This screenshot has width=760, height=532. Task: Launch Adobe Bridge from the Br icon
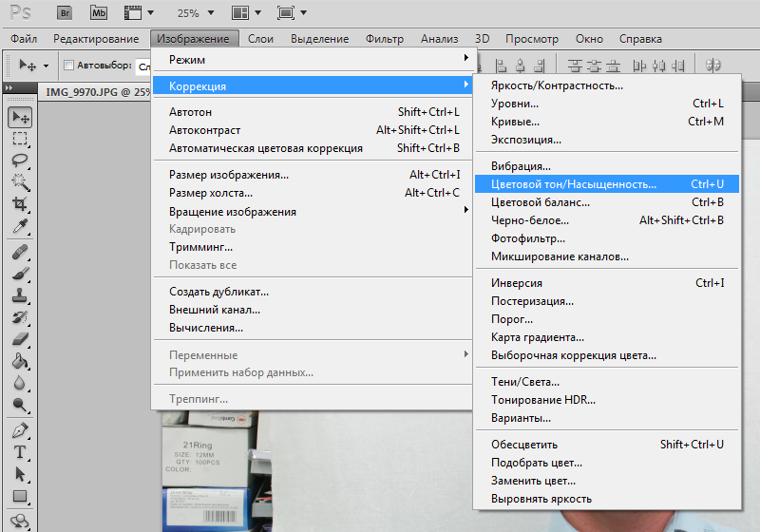tap(65, 13)
